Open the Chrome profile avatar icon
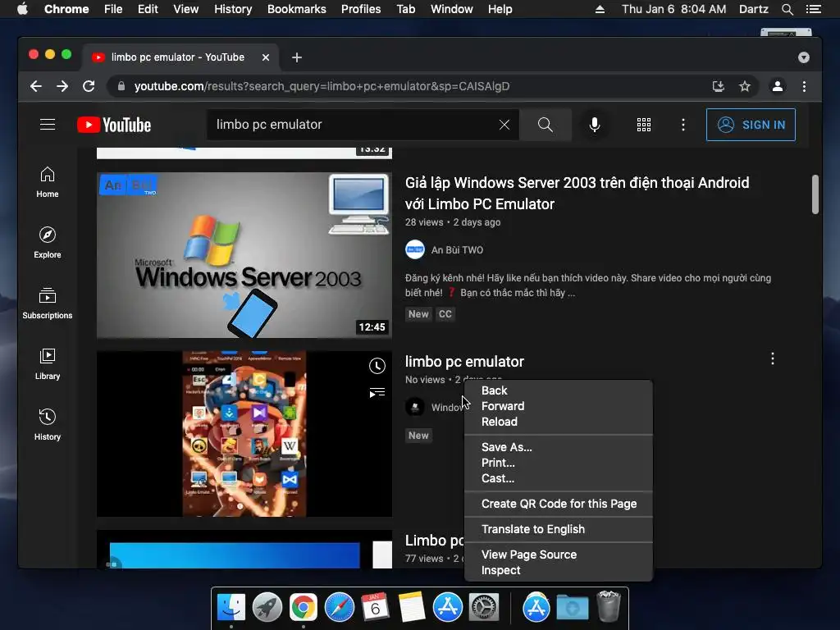 coord(778,86)
